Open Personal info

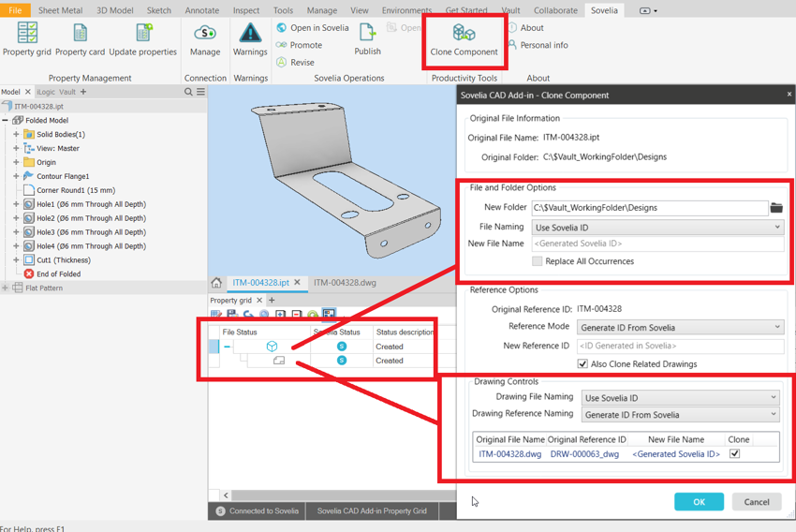coord(538,45)
